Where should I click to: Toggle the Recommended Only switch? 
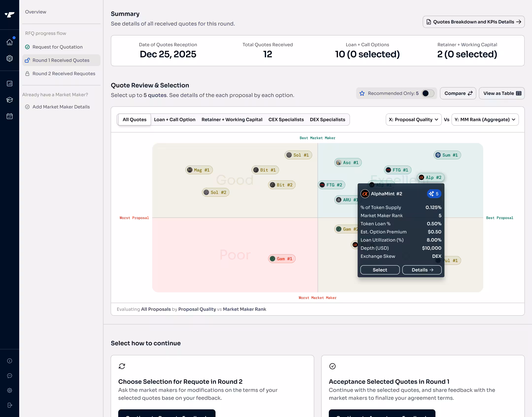tap(428, 93)
